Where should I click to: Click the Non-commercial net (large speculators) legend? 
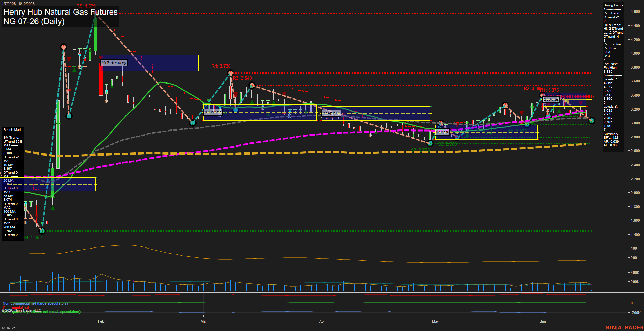(x=35, y=303)
